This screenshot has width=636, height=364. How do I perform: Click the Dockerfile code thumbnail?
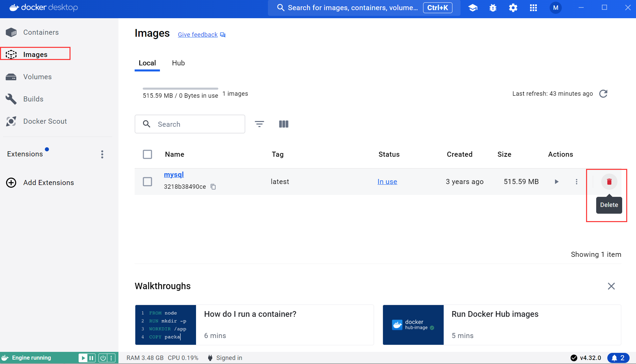point(166,325)
